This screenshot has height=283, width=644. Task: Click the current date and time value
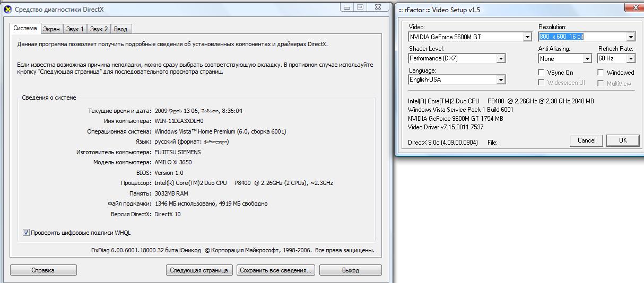pos(198,111)
